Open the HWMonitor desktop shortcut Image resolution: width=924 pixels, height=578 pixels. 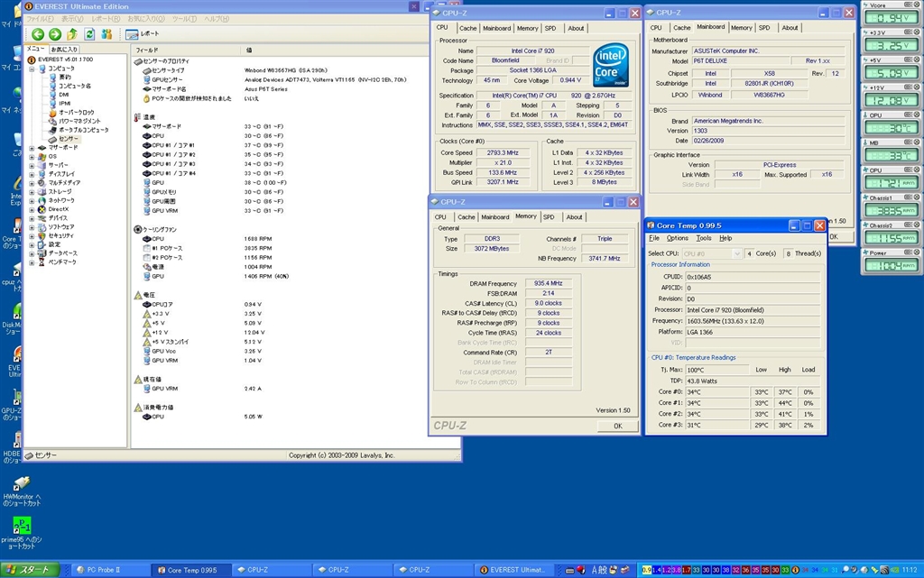22,491
